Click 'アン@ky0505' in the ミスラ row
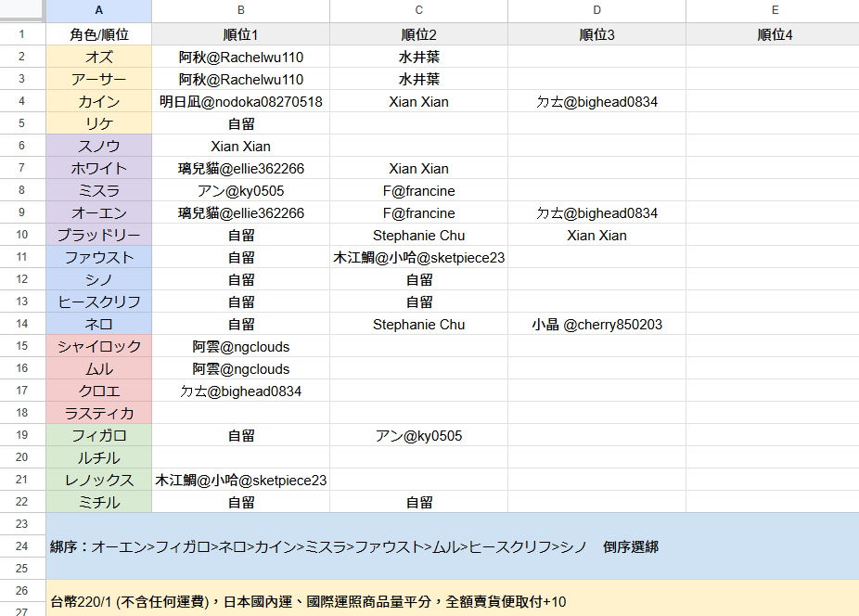Screen dimensions: 859x616 pos(240,191)
